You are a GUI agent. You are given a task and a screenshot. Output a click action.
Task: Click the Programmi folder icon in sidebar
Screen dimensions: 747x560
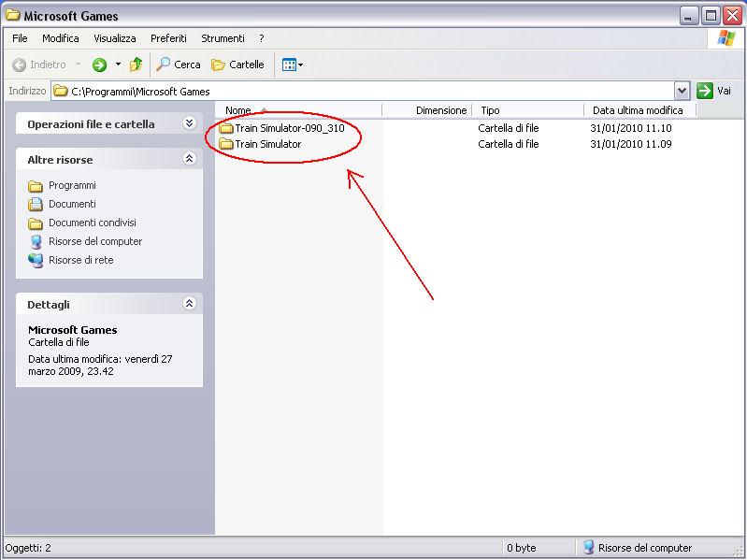point(36,186)
